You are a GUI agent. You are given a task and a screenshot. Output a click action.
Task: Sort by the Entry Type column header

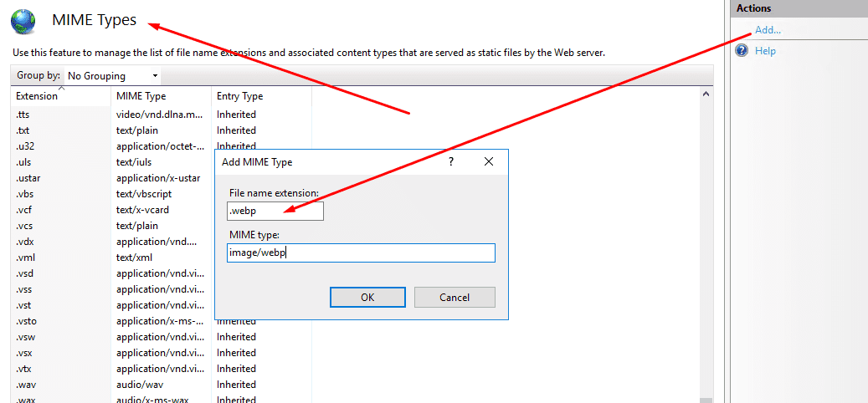[x=261, y=95]
